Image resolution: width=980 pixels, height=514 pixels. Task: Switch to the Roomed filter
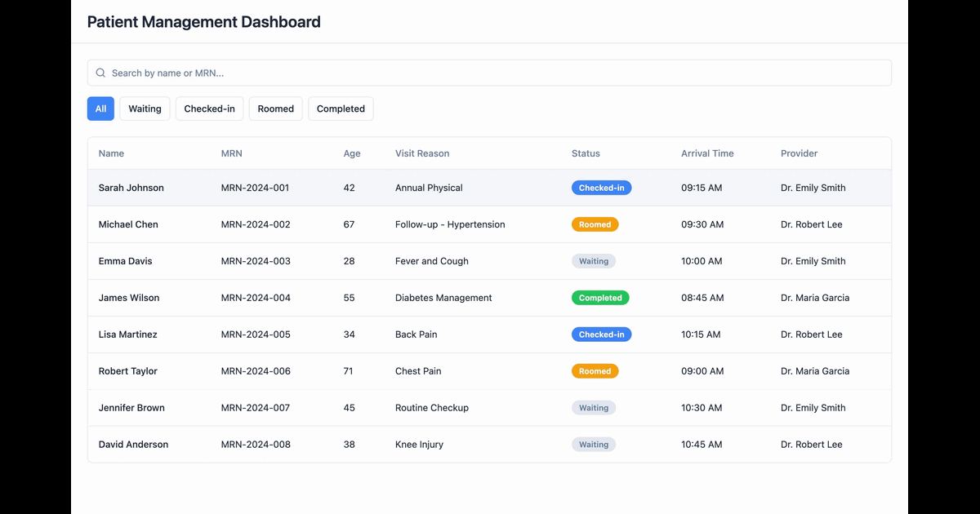click(x=276, y=109)
